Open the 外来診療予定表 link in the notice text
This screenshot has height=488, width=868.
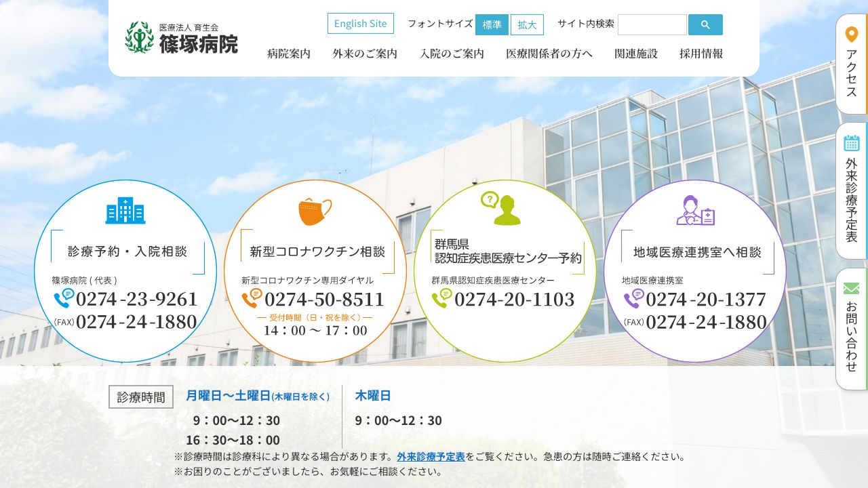point(432,457)
